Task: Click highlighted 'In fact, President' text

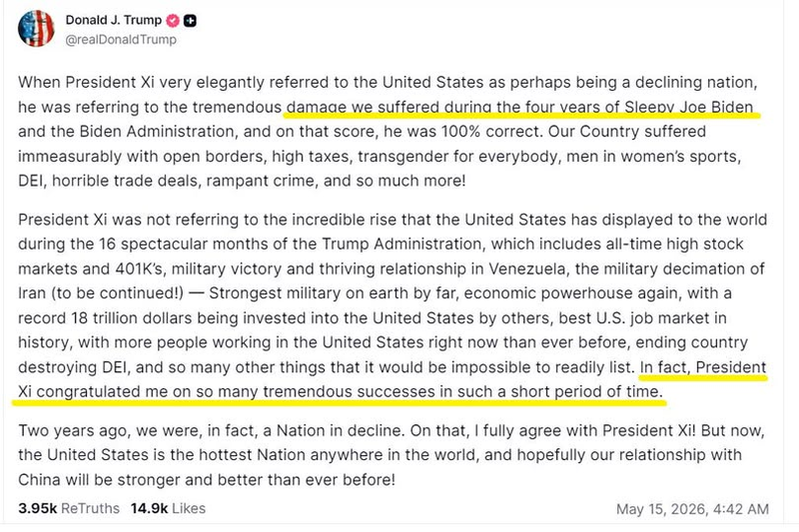Action: (x=703, y=367)
